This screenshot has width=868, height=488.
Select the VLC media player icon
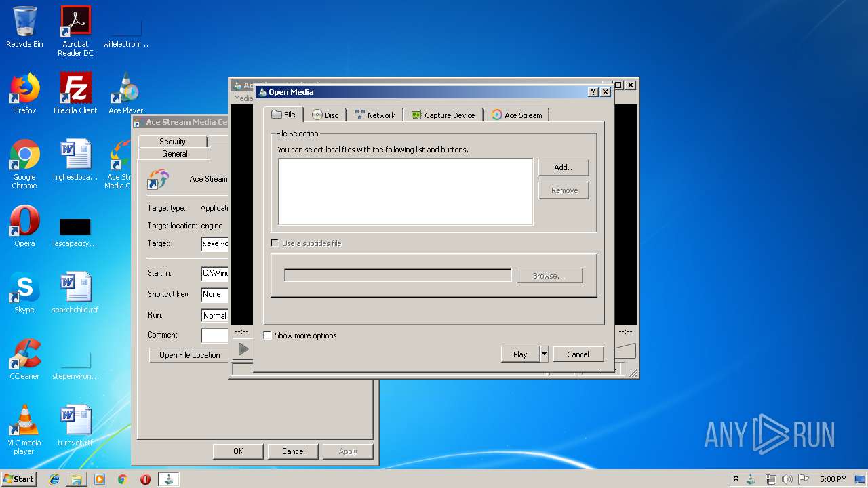pos(24,430)
